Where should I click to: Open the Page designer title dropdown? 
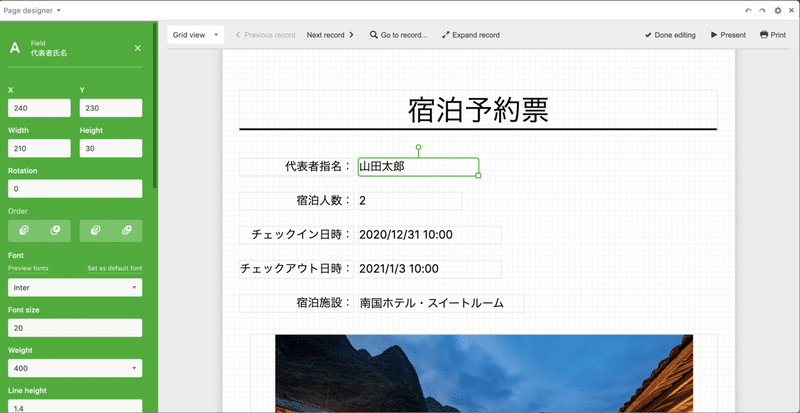coord(32,10)
